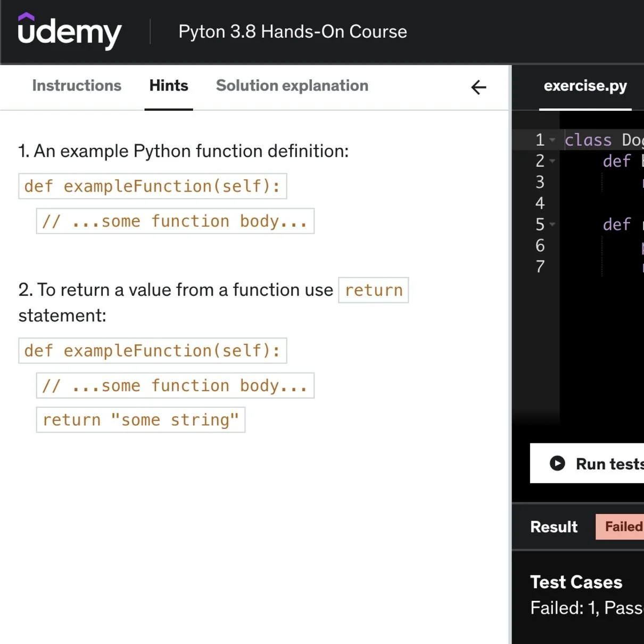Fold the class block at line 1
This screenshot has height=644, width=644.
pyautogui.click(x=552, y=140)
